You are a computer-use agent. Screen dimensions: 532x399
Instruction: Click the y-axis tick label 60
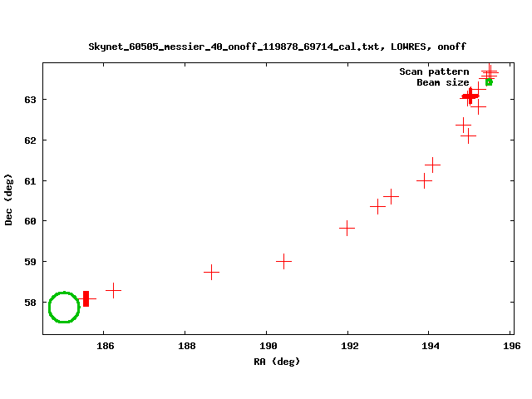click(x=30, y=221)
